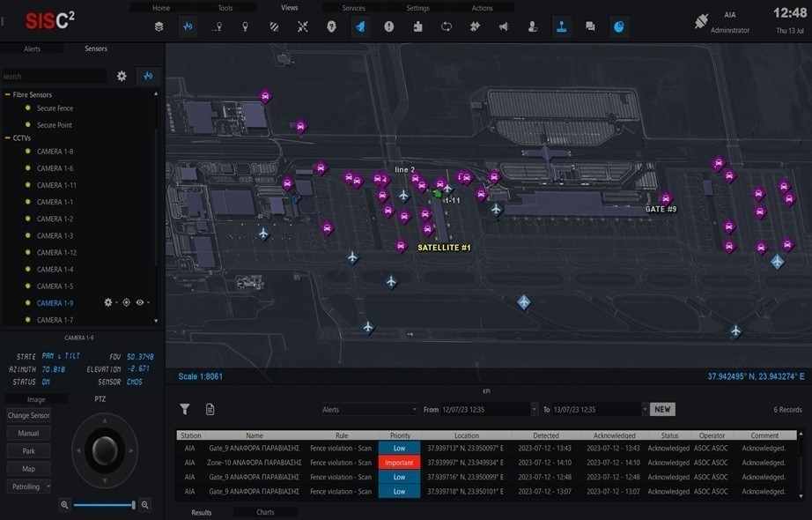Viewport: 812px width, 520px height.
Task: Click the target locate icon for CAMERA 1-9
Action: click(x=126, y=302)
